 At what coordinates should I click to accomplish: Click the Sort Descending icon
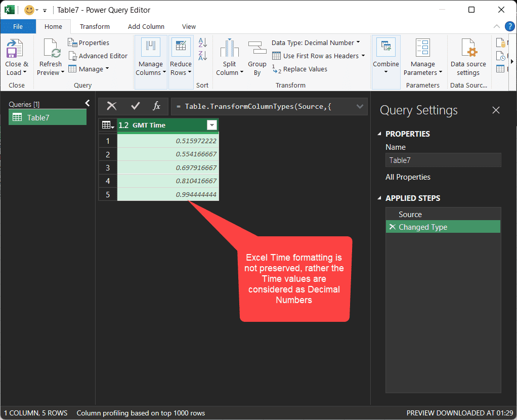203,55
